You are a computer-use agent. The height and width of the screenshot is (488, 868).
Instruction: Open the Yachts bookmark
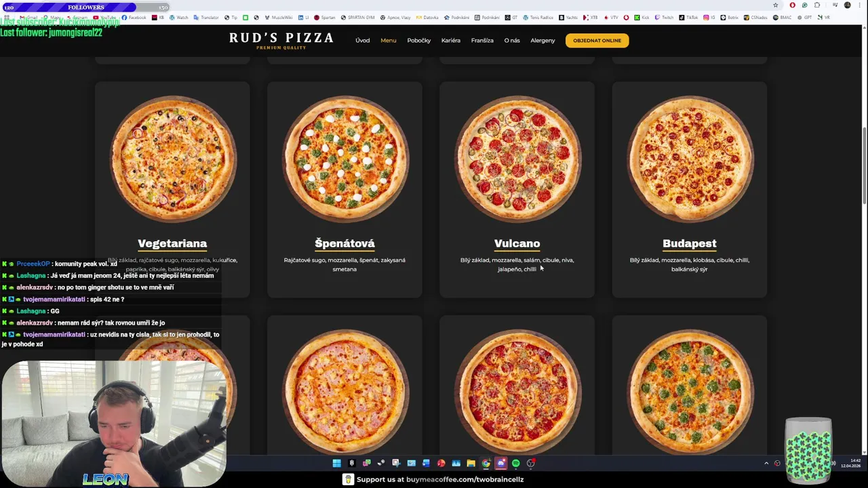tap(570, 18)
